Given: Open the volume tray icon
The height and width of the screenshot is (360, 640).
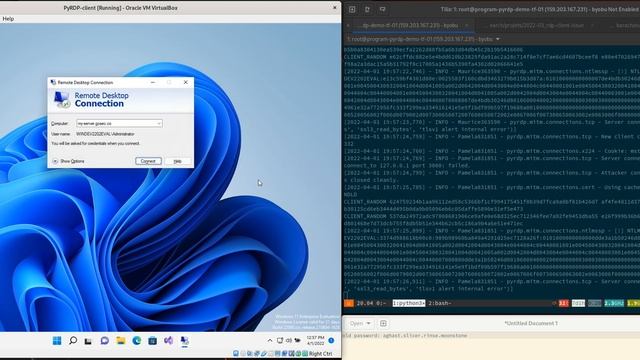Looking at the screenshot, I should (289, 340).
